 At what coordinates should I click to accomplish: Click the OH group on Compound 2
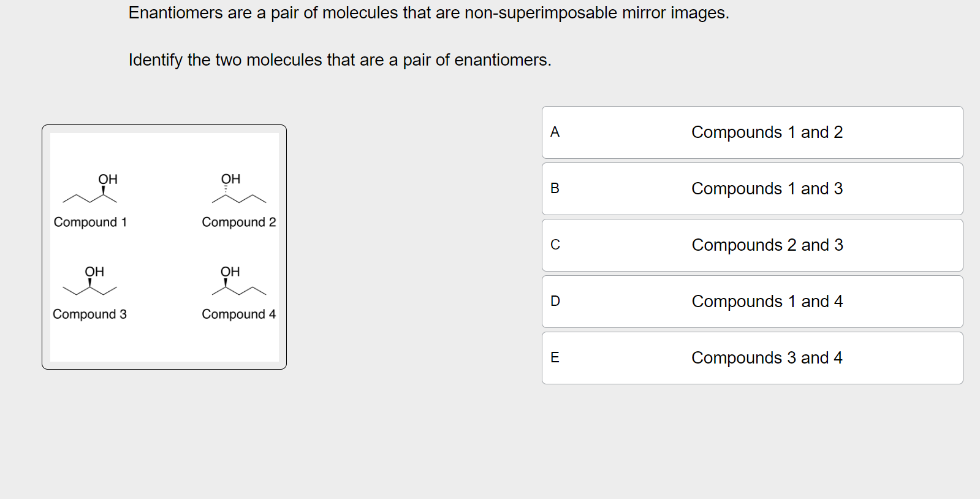coord(230,179)
